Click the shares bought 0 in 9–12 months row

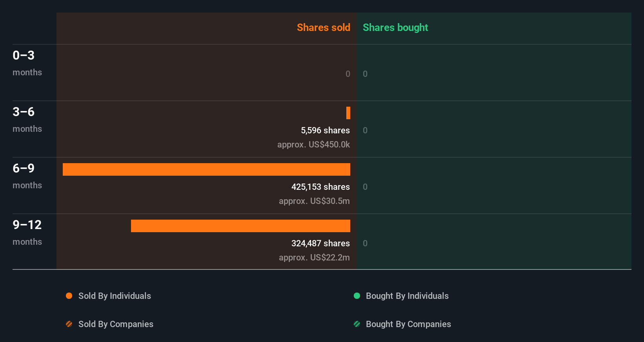[x=365, y=243]
